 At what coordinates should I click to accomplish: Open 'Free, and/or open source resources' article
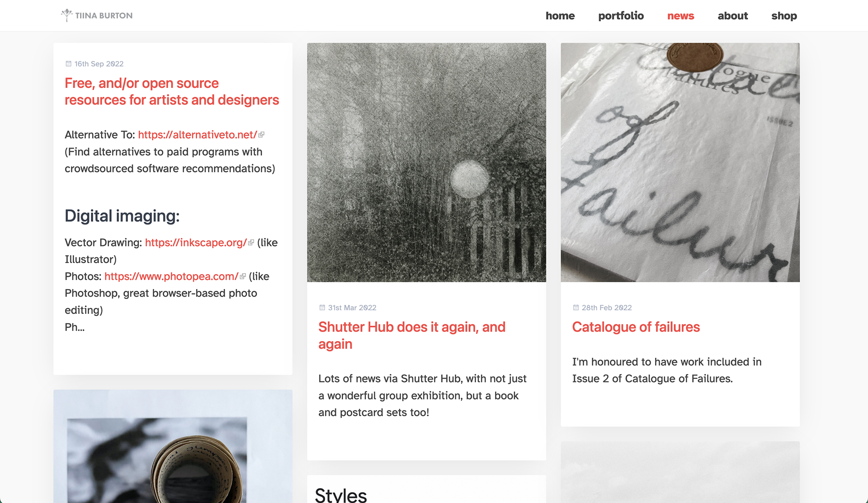tap(172, 91)
